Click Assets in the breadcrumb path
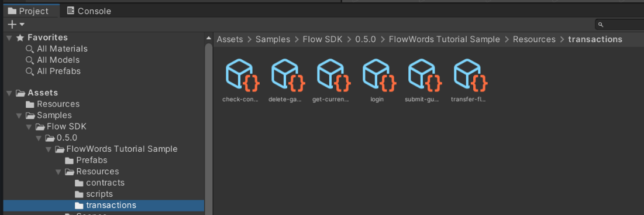 coord(230,39)
